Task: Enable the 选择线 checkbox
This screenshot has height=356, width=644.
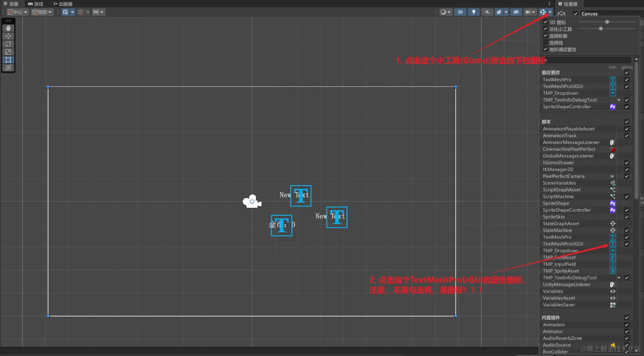Action: (x=546, y=42)
